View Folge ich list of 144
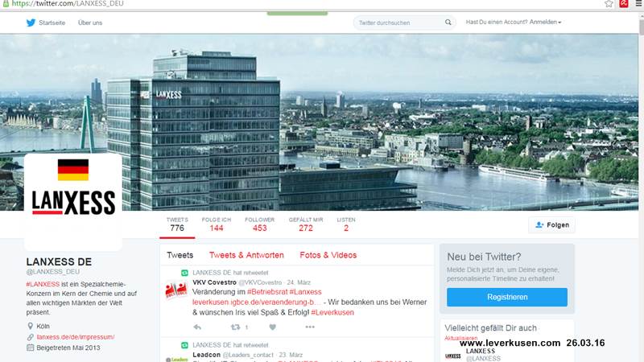This screenshot has width=644, height=362. [x=217, y=224]
